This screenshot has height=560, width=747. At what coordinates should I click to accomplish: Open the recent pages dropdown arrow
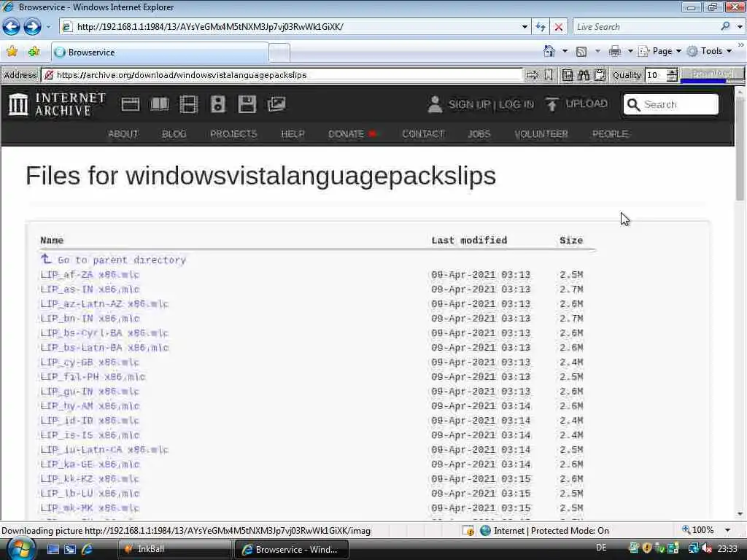tap(48, 27)
